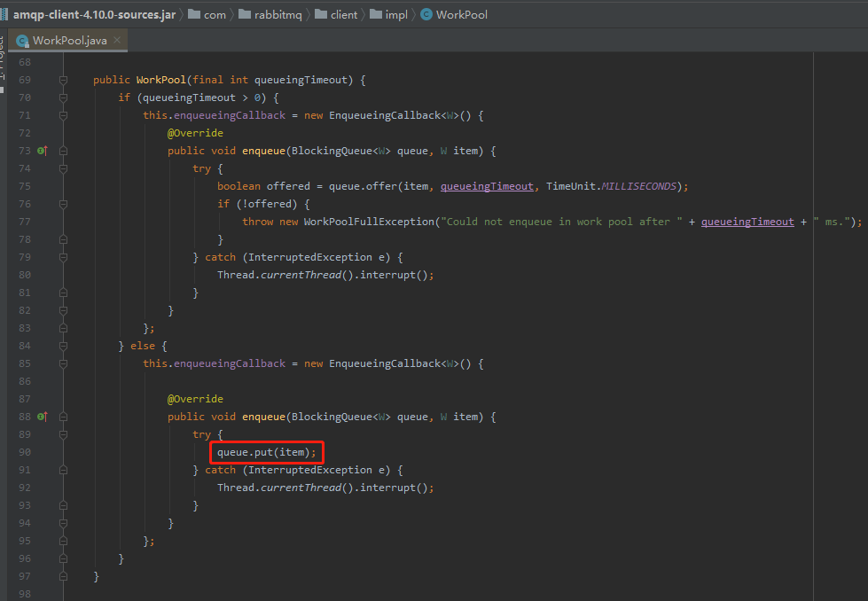Collapse the enqueue method fold on line 73

(63, 151)
